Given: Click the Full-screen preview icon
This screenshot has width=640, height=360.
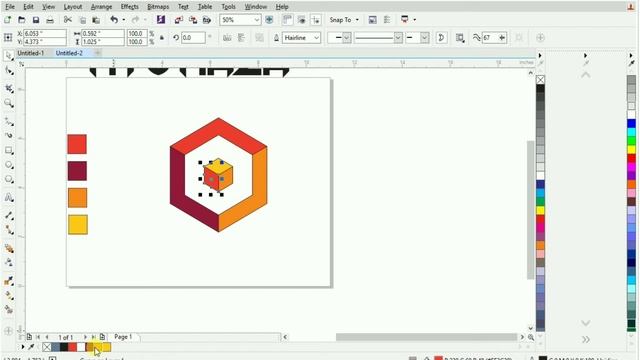Looking at the screenshot, I should (269, 20).
